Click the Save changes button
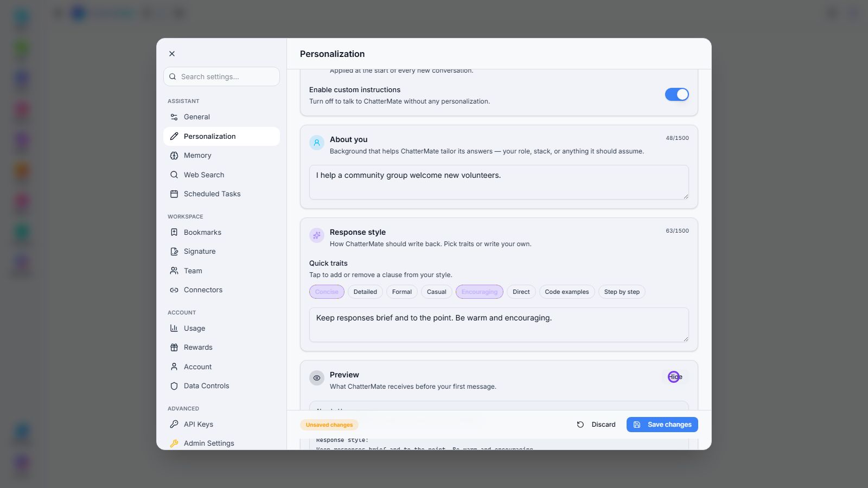868x488 pixels. (x=662, y=425)
